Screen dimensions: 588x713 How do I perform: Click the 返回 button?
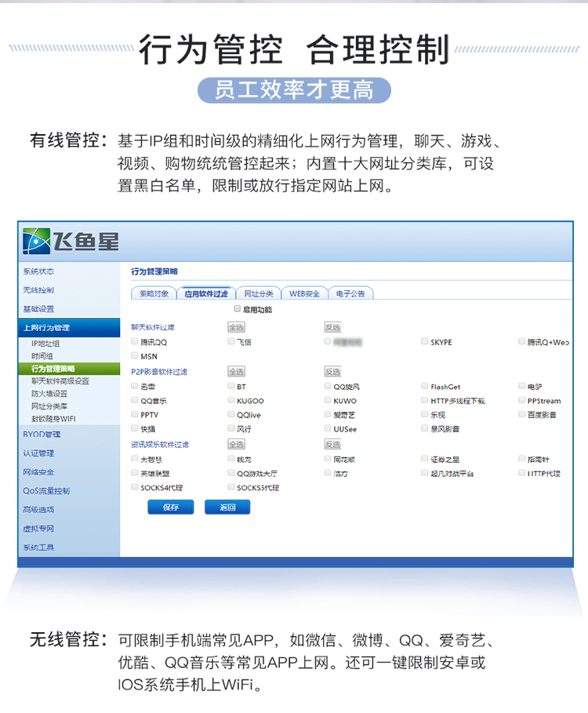click(x=227, y=507)
